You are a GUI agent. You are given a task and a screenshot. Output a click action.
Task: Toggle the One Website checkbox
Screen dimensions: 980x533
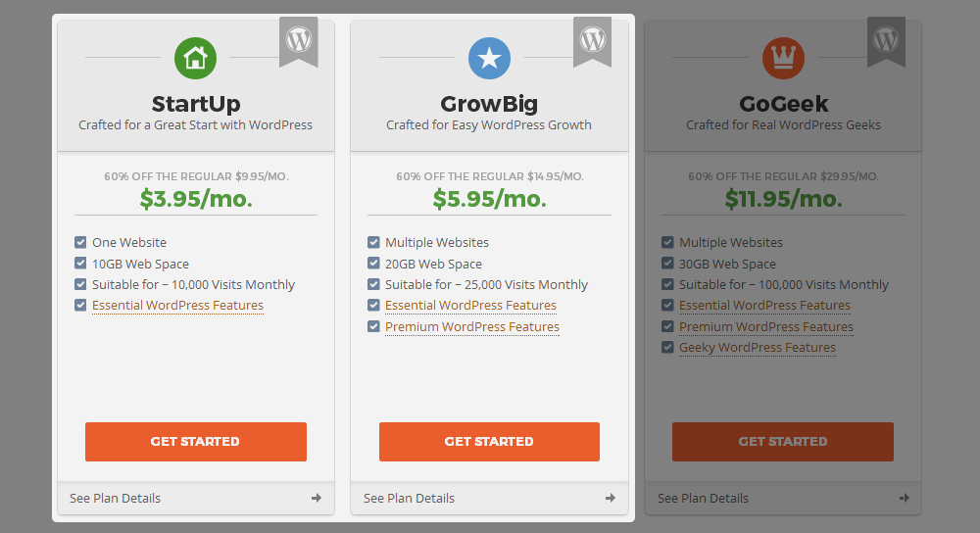click(x=80, y=242)
